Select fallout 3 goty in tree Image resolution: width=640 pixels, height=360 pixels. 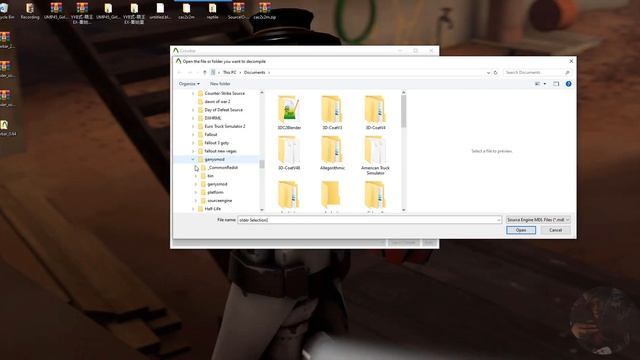pyautogui.click(x=216, y=143)
